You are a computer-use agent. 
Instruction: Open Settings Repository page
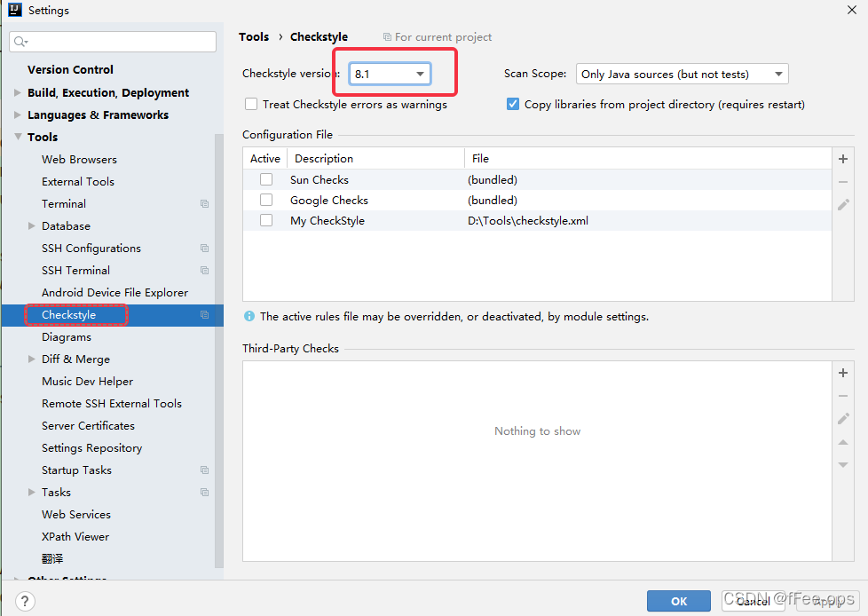(92, 447)
